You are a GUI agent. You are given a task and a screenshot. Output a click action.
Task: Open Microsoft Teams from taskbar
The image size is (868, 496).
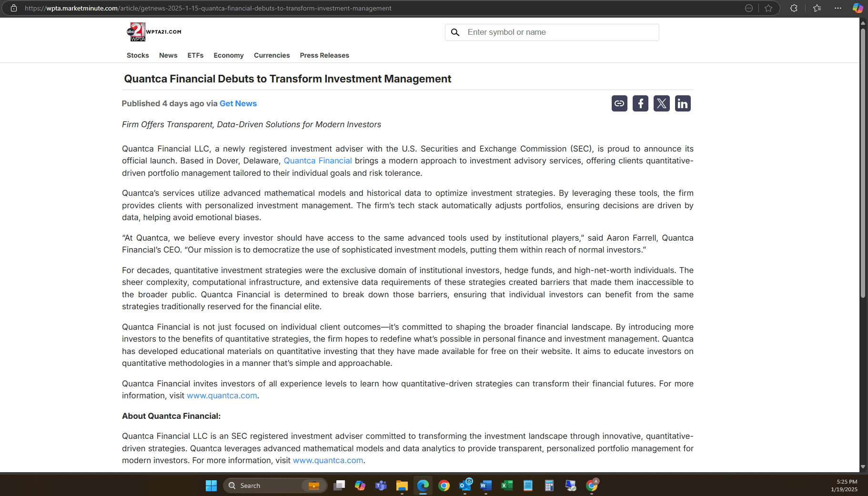[x=381, y=486]
